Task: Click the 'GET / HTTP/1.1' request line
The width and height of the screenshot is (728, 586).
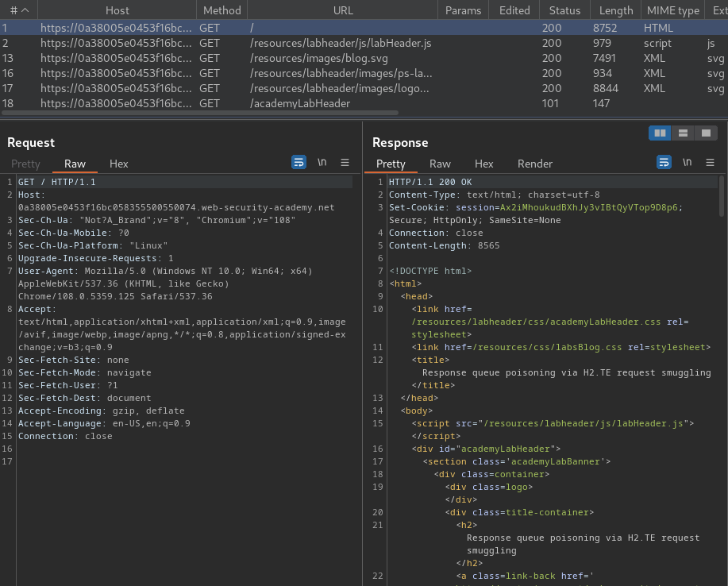Action: [x=56, y=182]
